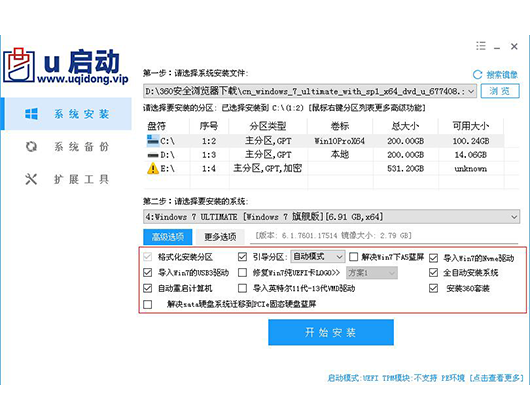Click the wrench tools icon beside 扩展工具
Screen dimensions: 530x420
point(31,179)
